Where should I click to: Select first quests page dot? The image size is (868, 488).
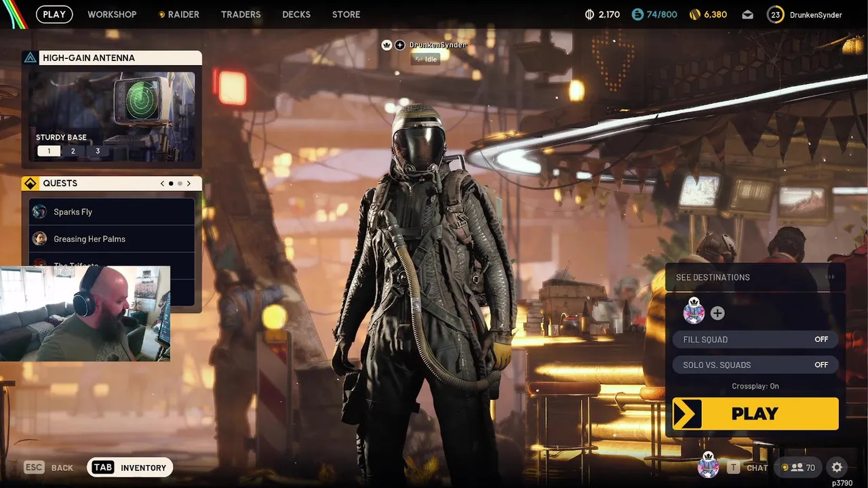point(171,183)
